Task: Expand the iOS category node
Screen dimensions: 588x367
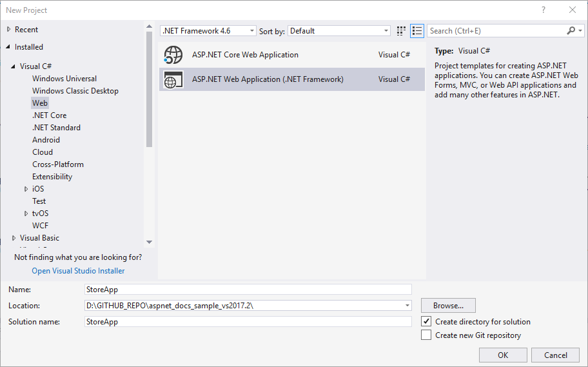Action: [x=26, y=189]
